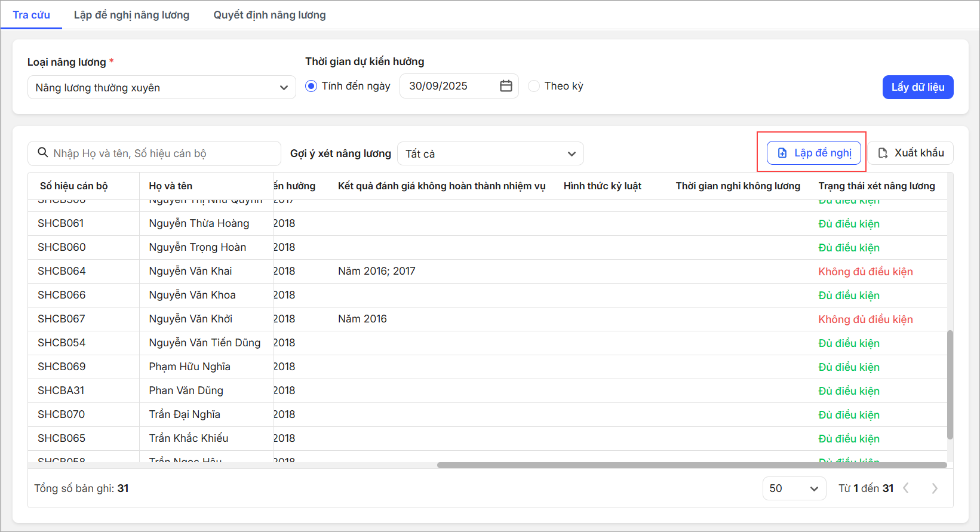The image size is (980, 532).
Task: Select the row for Nguyễn Văn Khai
Action: [191, 271]
